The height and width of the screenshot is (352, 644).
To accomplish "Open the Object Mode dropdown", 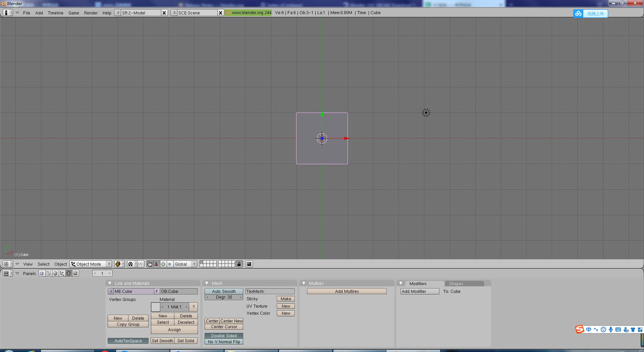I will click(91, 264).
